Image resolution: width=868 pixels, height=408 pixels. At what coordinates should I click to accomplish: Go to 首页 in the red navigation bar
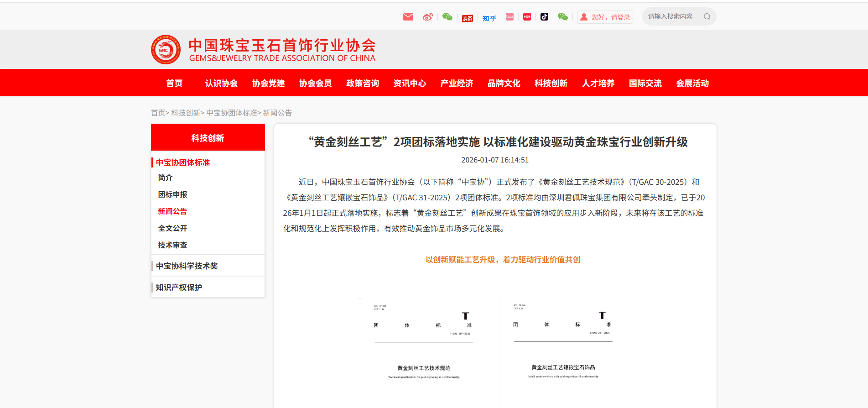tap(174, 83)
